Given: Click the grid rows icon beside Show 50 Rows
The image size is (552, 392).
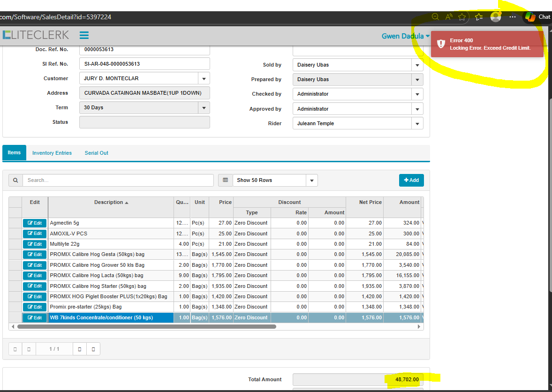Looking at the screenshot, I should point(226,180).
